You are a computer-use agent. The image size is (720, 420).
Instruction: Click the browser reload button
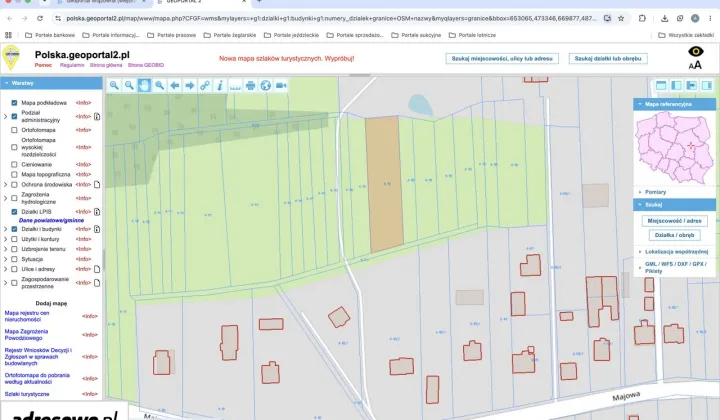(40, 18)
